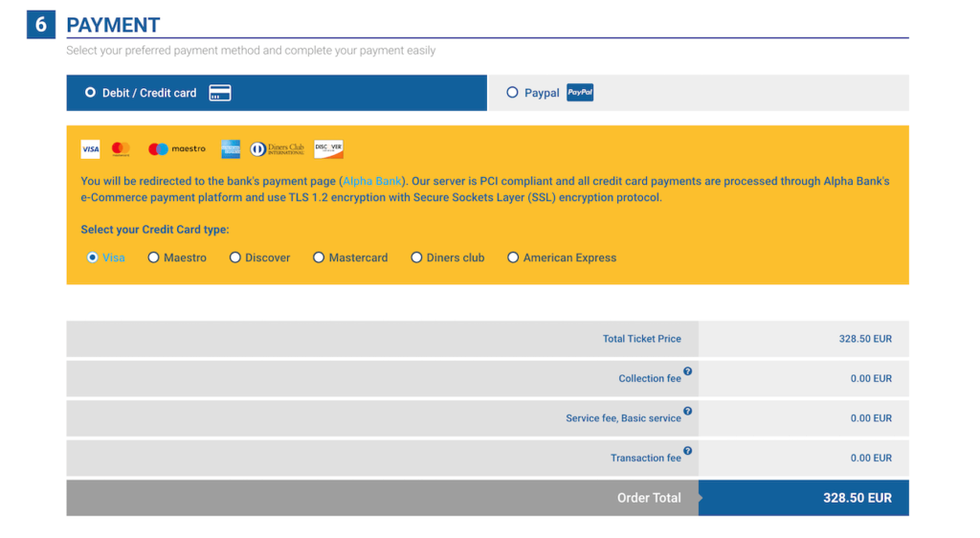Choose Visa as credit card type
Screen dimensions: 980x538
click(93, 258)
